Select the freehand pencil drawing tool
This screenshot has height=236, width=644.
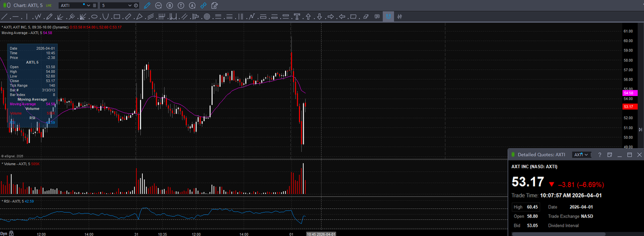coord(49,17)
